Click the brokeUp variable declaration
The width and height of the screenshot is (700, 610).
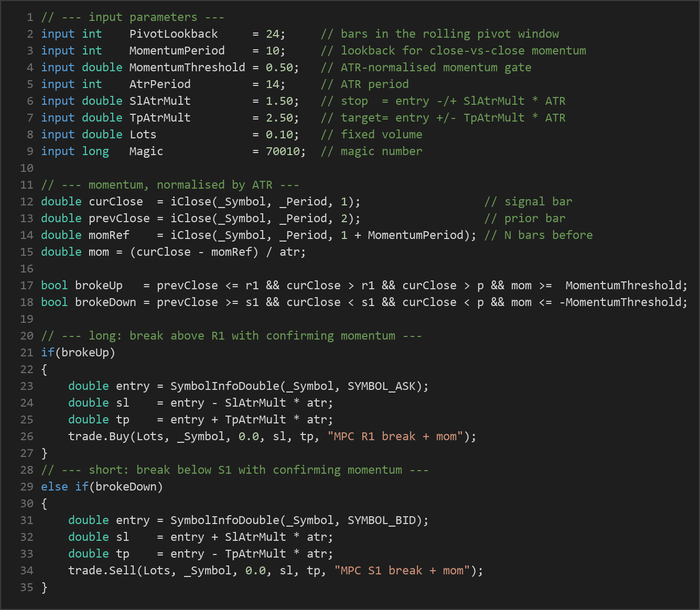[99, 286]
